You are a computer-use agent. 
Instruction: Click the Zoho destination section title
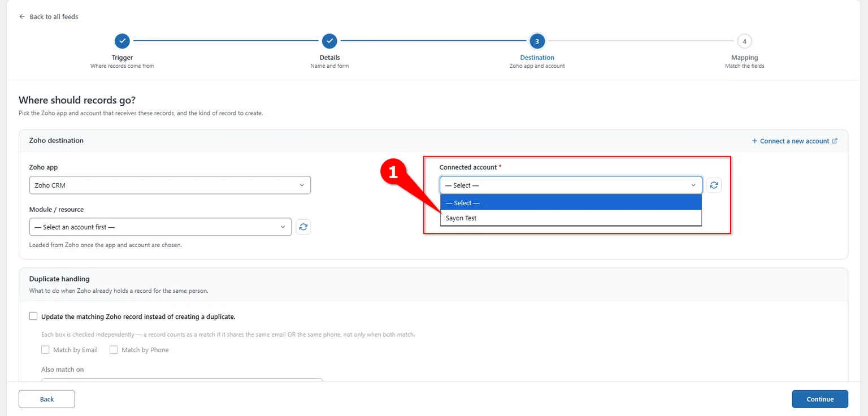[x=57, y=141]
